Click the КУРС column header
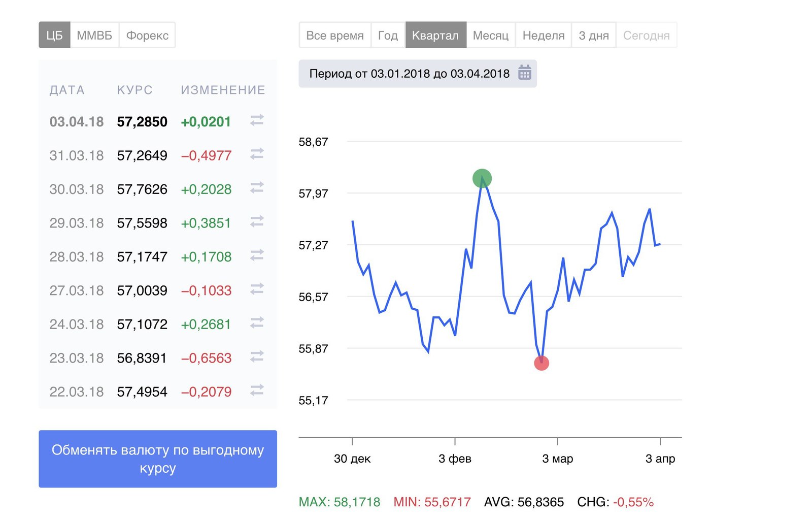The image size is (812, 520). [x=134, y=90]
